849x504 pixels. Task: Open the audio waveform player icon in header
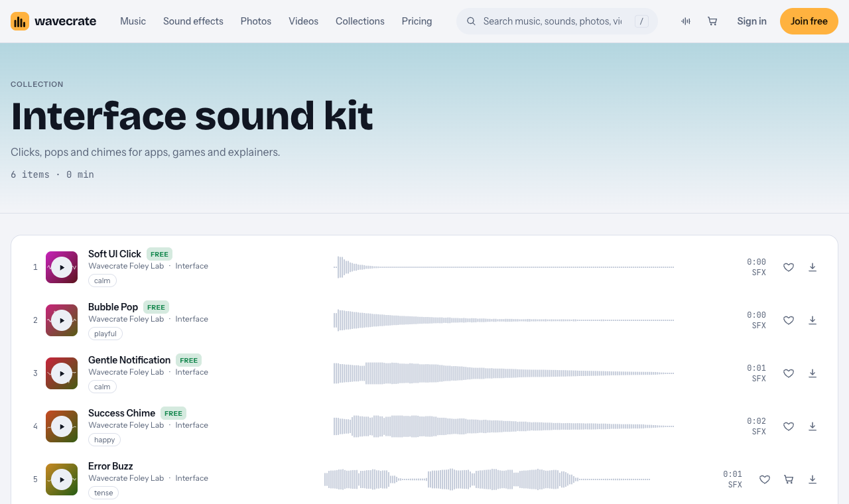coord(686,21)
